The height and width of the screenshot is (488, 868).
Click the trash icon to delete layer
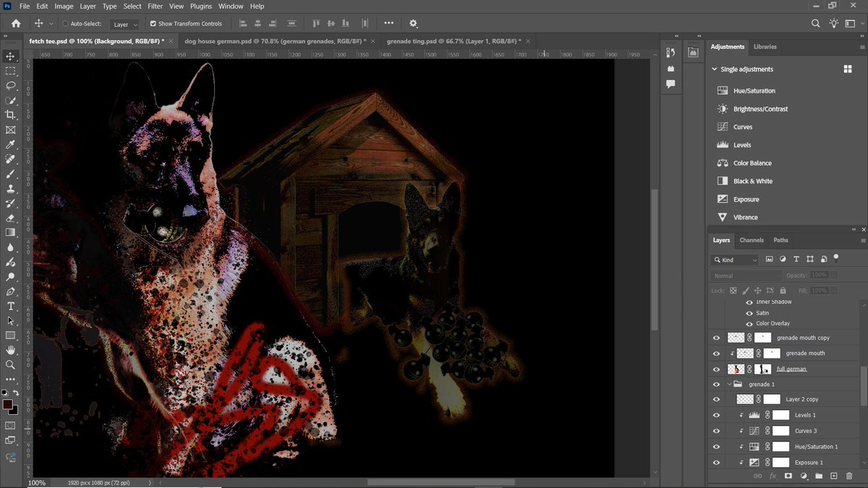849,476
